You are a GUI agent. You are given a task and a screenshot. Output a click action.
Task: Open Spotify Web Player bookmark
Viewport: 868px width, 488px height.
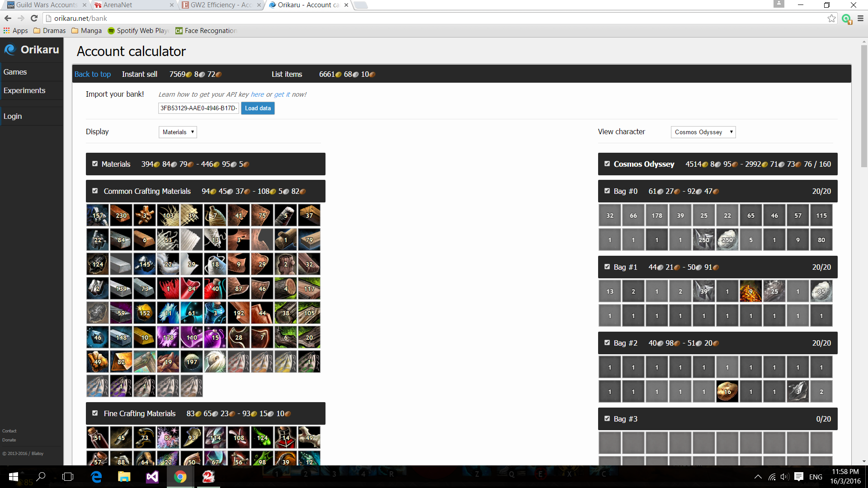138,31
